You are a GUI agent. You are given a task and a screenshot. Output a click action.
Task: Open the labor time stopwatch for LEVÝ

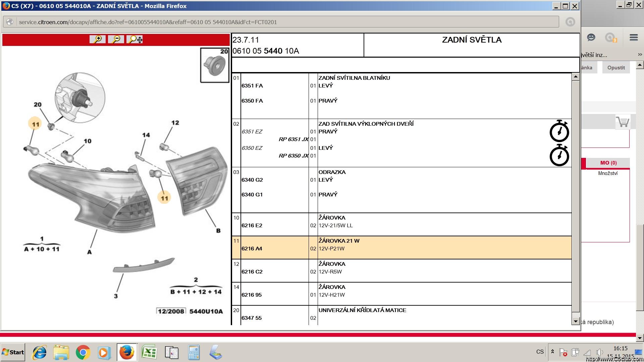click(x=559, y=155)
